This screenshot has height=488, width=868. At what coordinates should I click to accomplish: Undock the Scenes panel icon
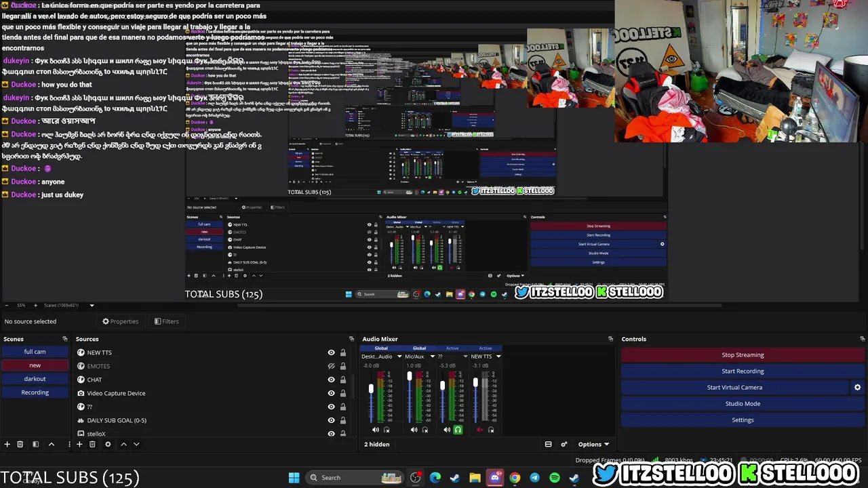(65, 339)
